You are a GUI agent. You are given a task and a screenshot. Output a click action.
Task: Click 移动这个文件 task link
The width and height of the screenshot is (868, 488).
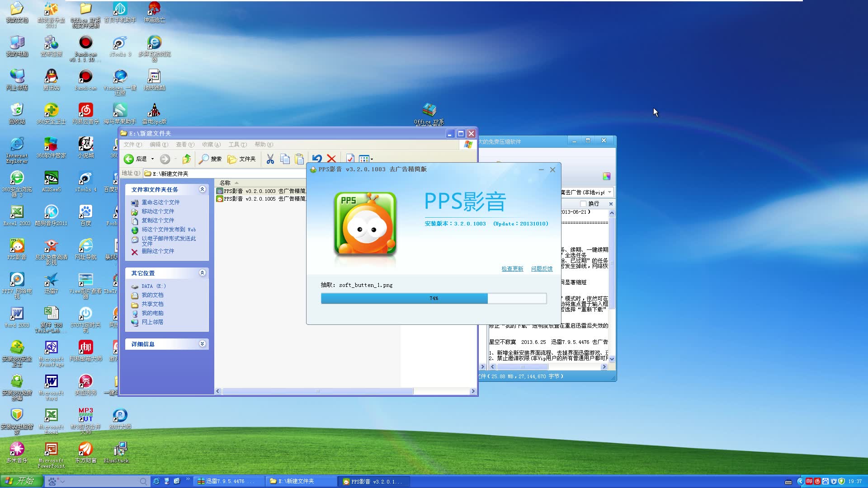158,211
